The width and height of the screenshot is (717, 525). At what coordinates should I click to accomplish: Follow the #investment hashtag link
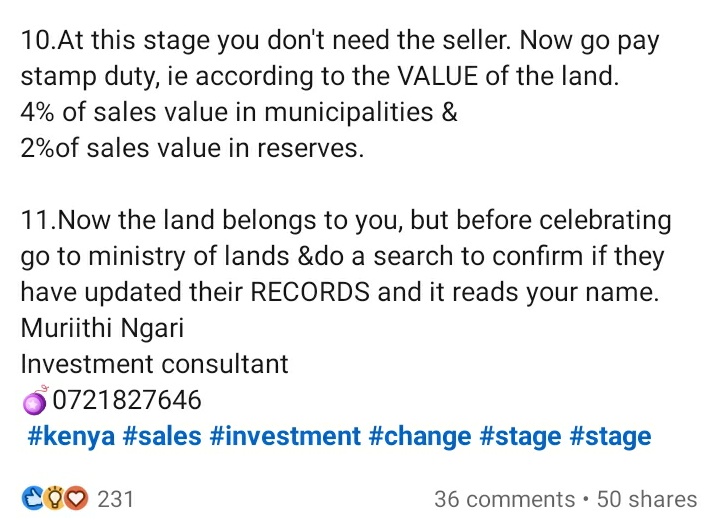pyautogui.click(x=285, y=436)
